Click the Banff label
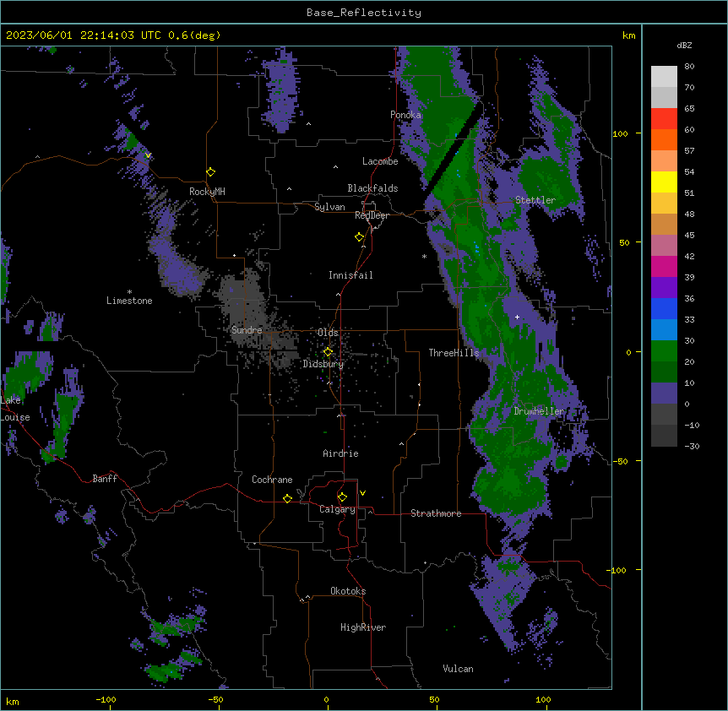728x711 pixels. pos(105,479)
